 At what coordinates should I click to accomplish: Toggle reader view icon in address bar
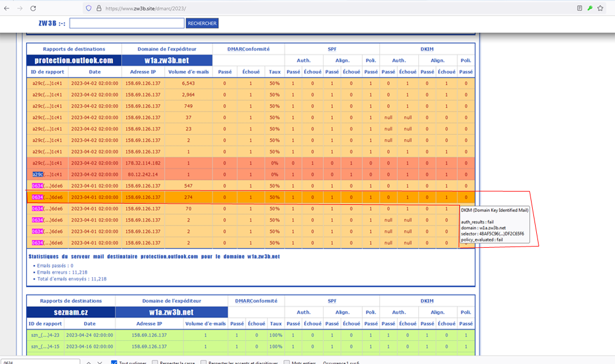pos(579,9)
